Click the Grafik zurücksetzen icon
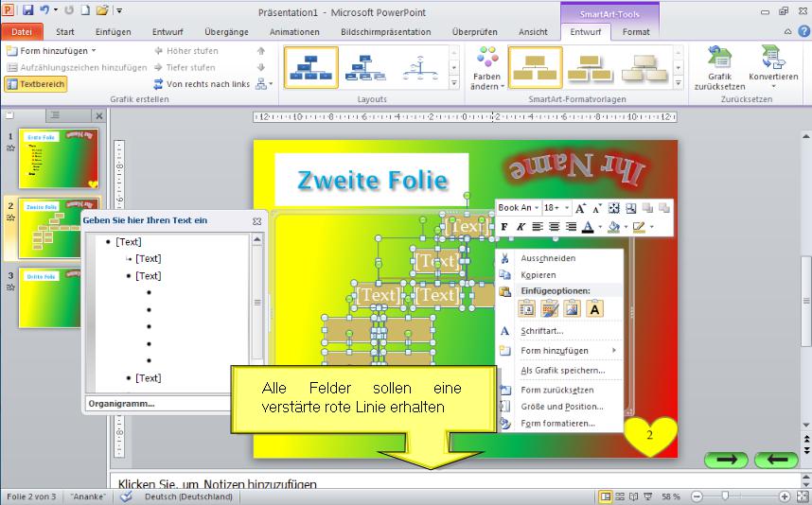812x505 pixels. (718, 68)
